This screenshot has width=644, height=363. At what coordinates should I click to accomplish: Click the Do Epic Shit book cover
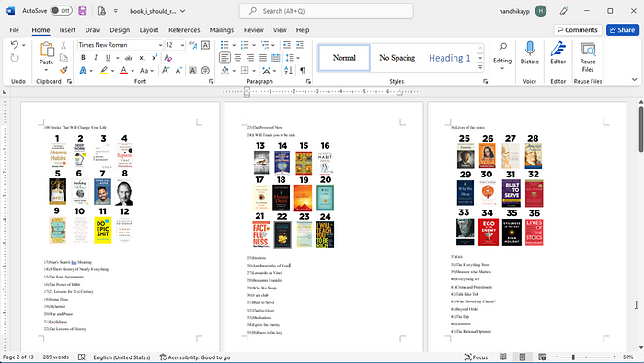click(x=103, y=230)
